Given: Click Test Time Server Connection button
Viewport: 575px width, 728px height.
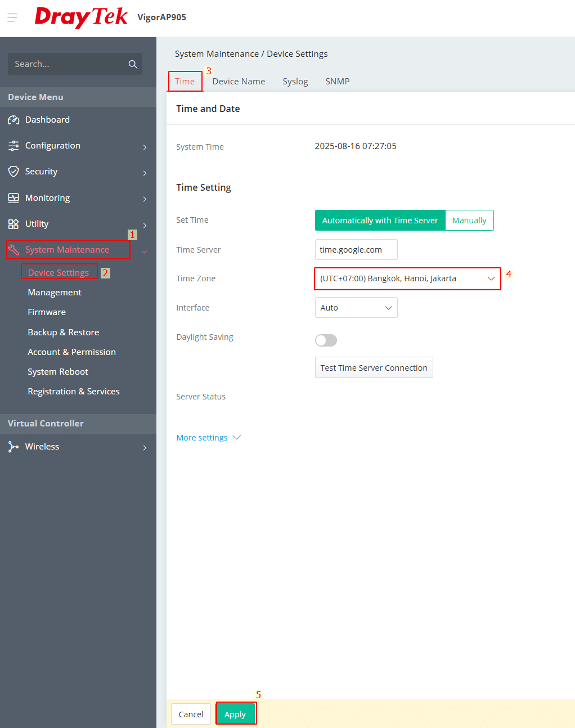Looking at the screenshot, I should coord(374,367).
